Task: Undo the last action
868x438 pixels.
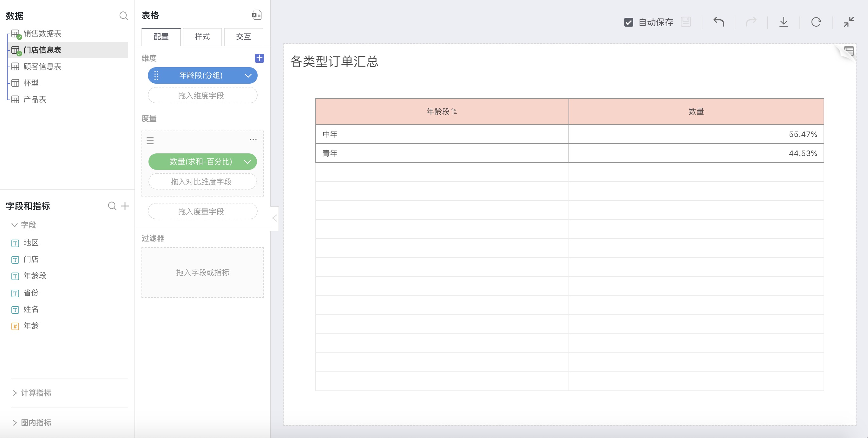Action: point(719,22)
